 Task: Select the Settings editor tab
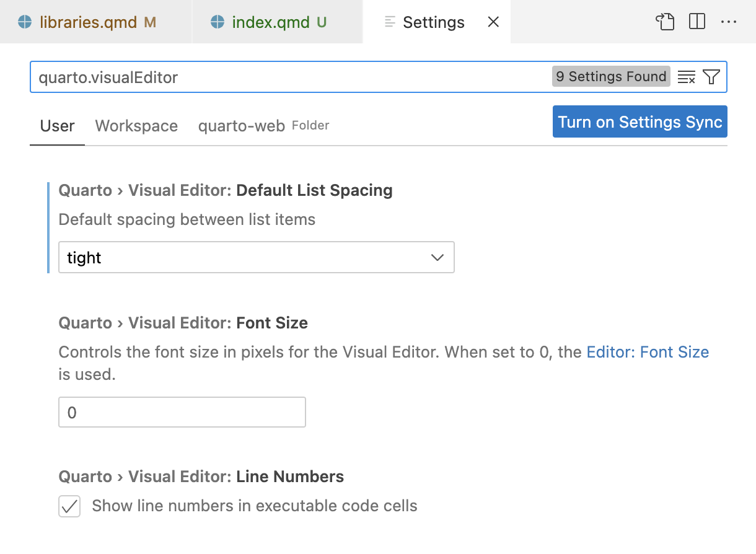433,23
